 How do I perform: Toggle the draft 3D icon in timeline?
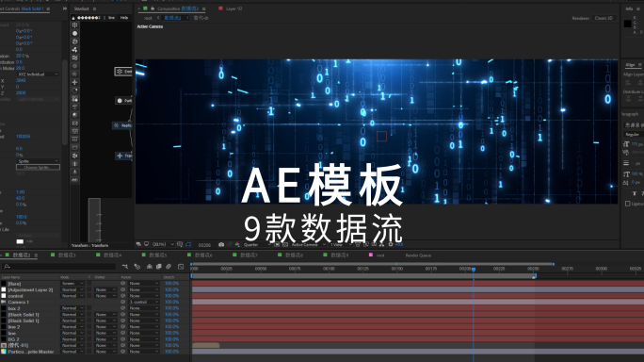137,267
